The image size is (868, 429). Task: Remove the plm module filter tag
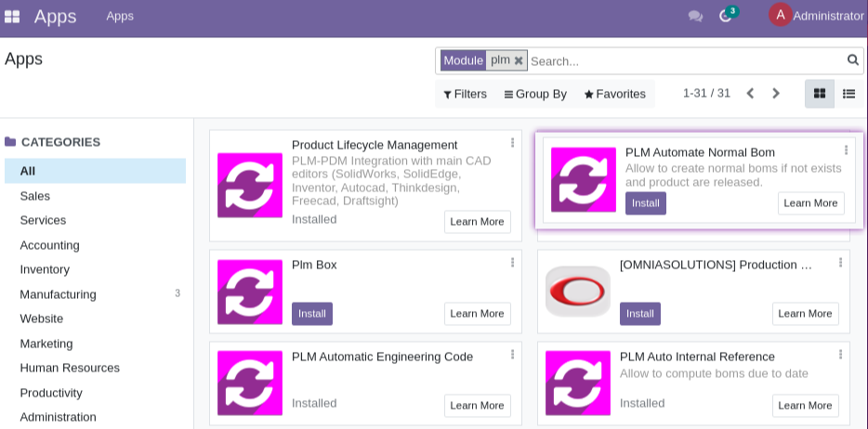(519, 61)
